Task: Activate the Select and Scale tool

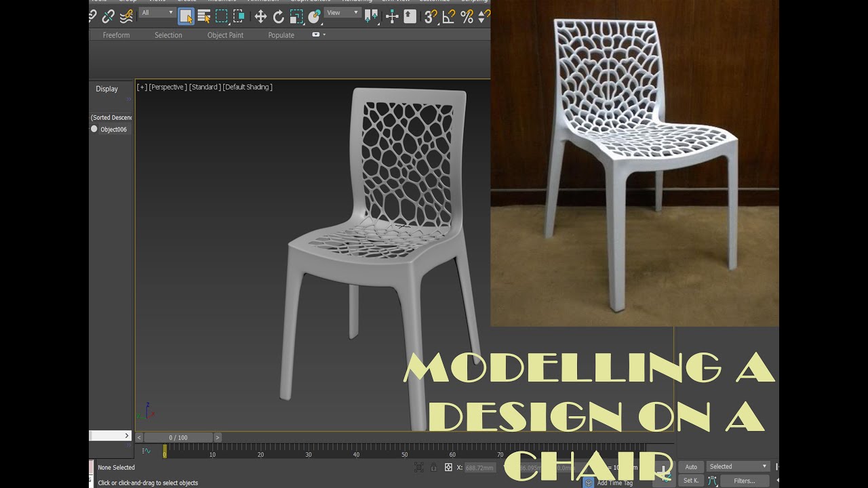Action: [296, 17]
